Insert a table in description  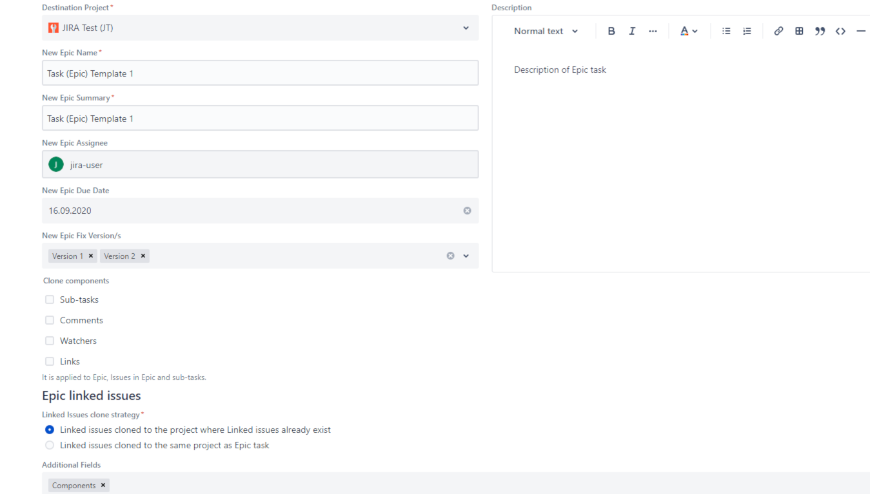pos(799,31)
